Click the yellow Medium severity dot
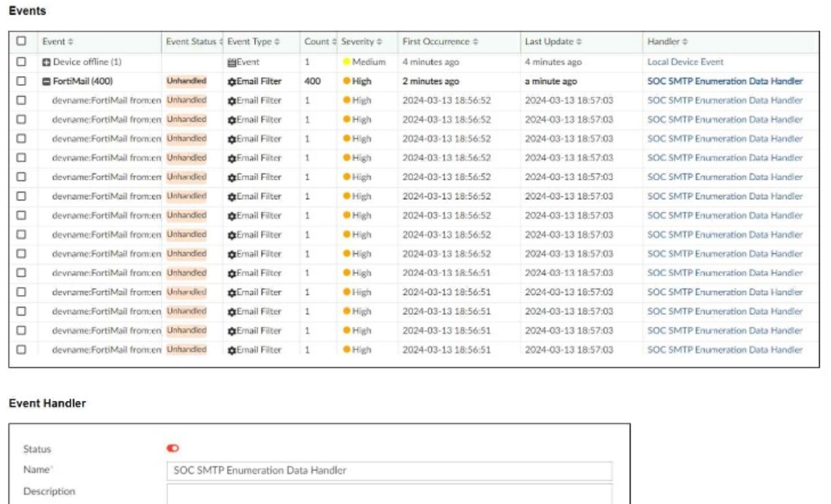Viewport: 831px width, 504px height. coord(346,62)
